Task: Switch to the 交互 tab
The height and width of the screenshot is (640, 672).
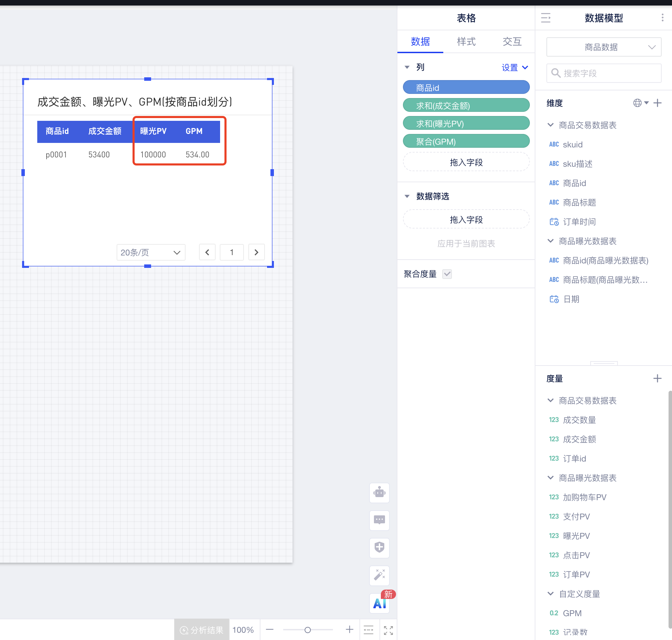Action: coord(512,42)
